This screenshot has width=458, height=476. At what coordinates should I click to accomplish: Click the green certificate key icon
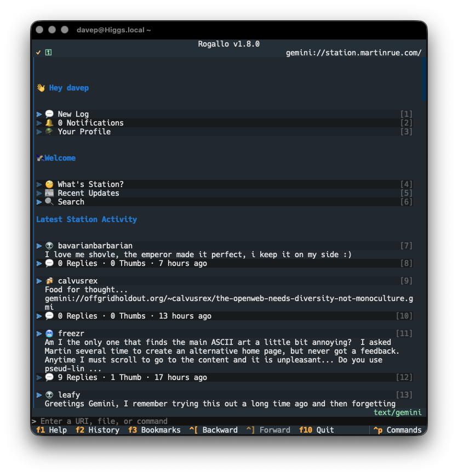pos(48,53)
